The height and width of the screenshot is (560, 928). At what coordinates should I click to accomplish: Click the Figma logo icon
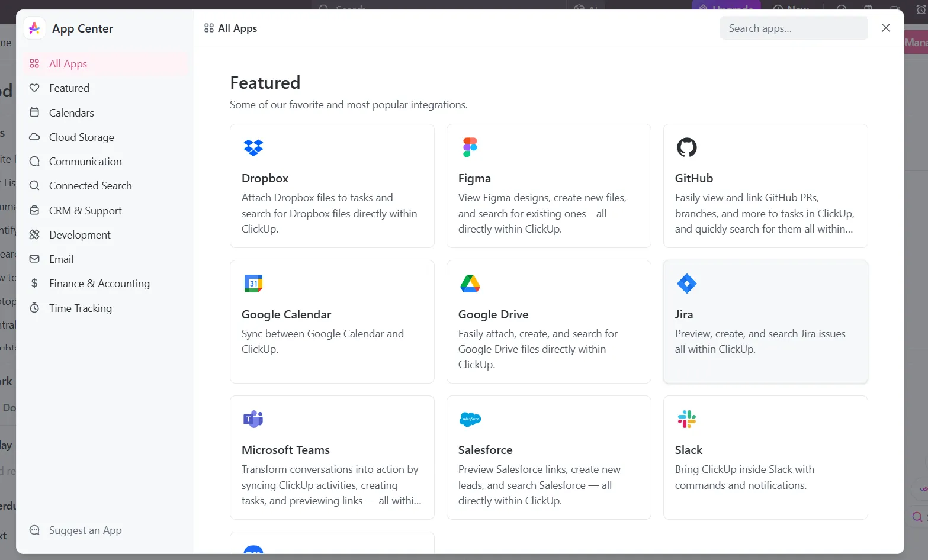(x=470, y=147)
